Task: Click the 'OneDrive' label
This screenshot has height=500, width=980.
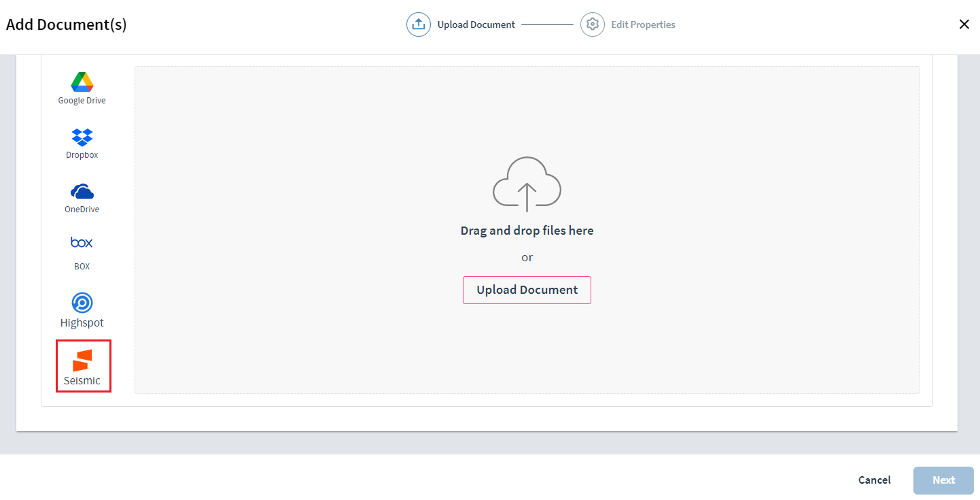Action: (82, 210)
